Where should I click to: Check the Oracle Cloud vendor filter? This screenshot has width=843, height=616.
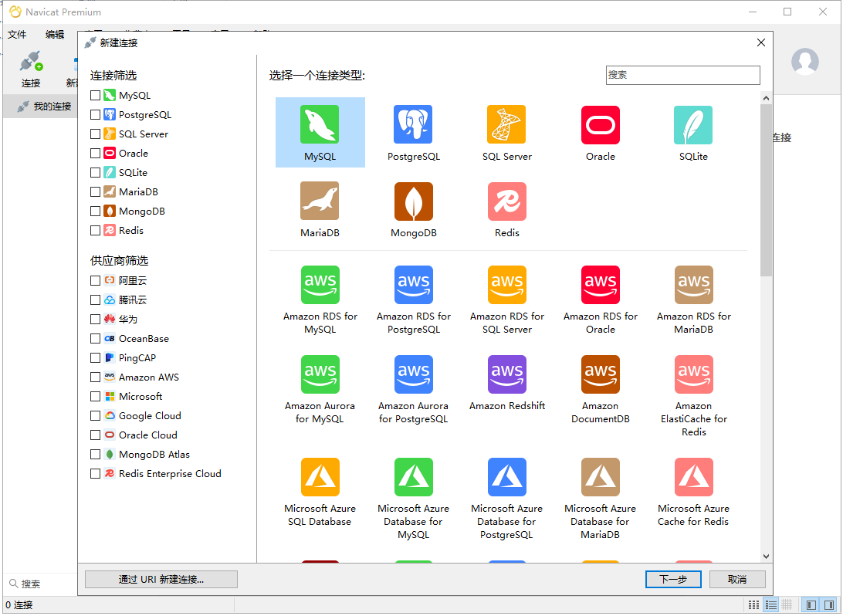click(95, 435)
